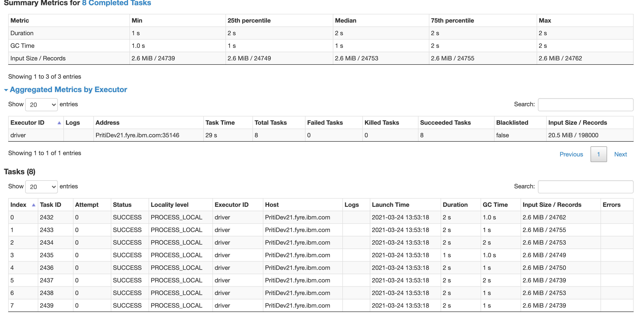Sort tasks by Locality level
The image size is (644, 315).
169,204
